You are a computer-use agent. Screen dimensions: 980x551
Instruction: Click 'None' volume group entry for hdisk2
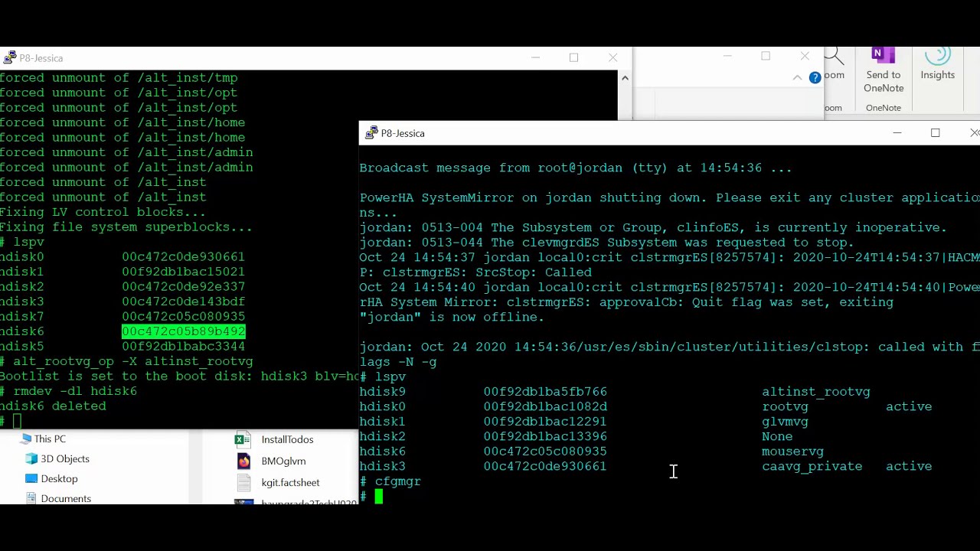click(777, 436)
